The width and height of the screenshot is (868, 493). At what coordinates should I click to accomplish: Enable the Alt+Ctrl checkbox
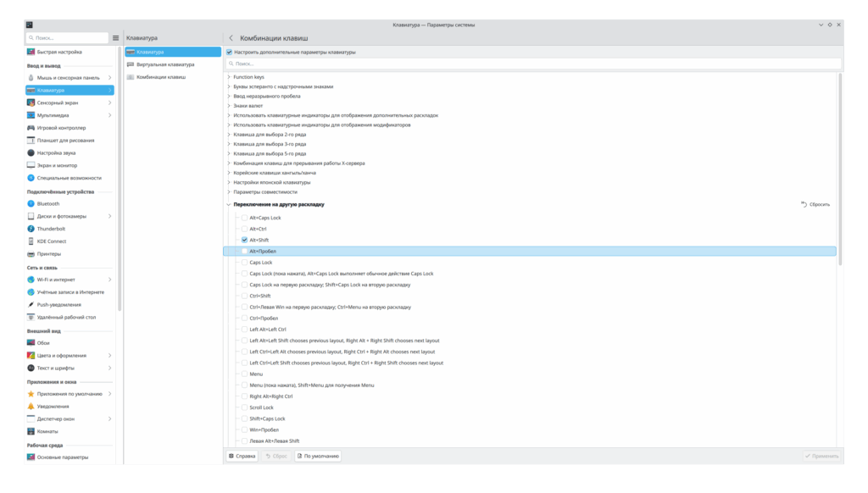tap(245, 229)
